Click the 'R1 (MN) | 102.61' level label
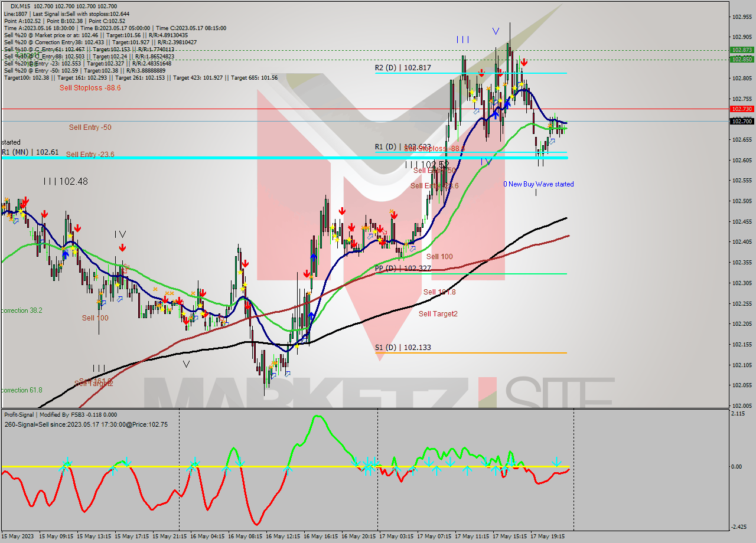Image resolution: width=756 pixels, height=543 pixels. (30, 152)
